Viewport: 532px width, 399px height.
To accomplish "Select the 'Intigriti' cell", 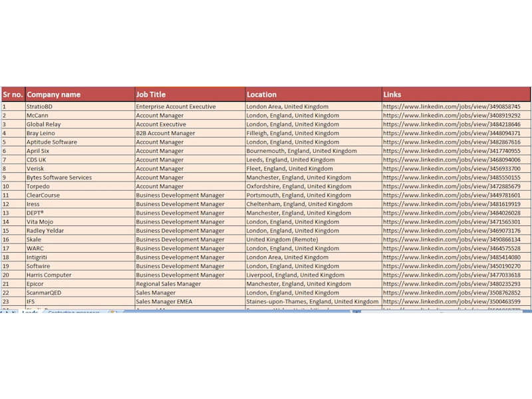I will tap(80, 257).
